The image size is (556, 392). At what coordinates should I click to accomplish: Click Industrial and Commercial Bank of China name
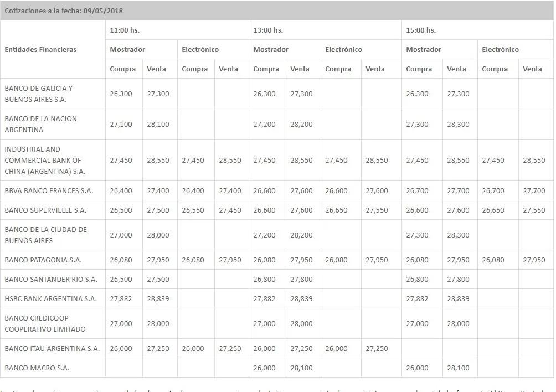tap(45, 160)
